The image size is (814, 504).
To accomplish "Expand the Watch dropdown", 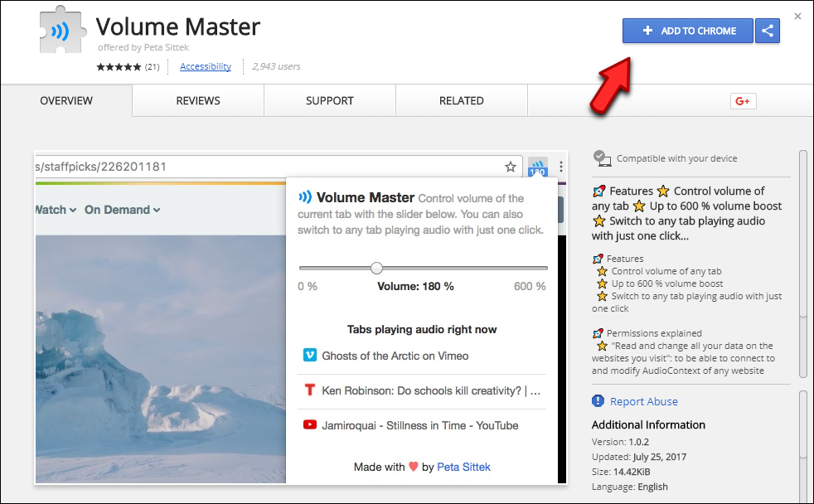I will click(56, 210).
